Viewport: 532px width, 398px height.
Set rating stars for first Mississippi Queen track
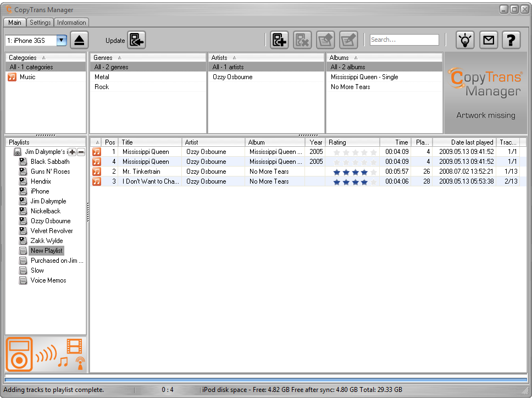tap(355, 152)
